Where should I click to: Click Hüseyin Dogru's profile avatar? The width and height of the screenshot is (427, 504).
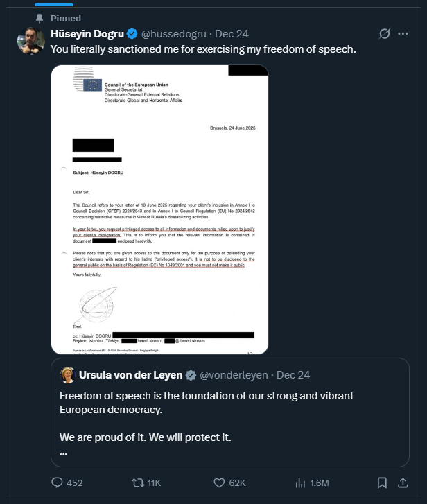click(31, 41)
